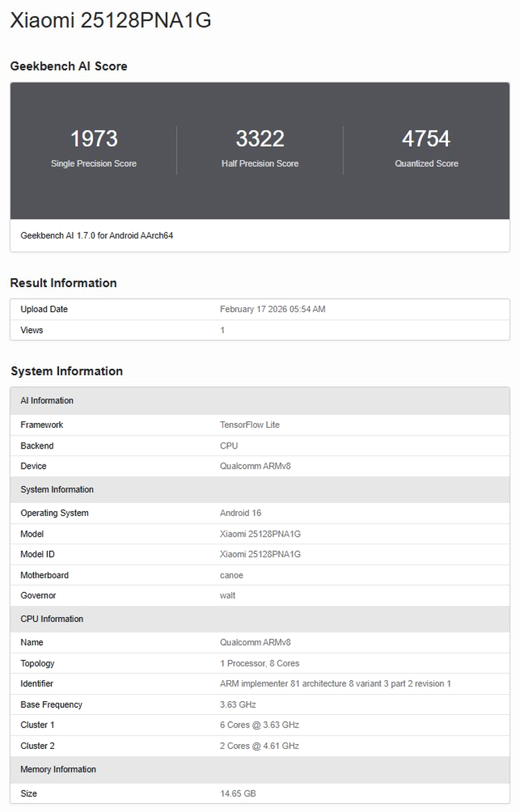
Task: Click the Topology value 1 Processor, 8 Cores
Action: pos(259,664)
